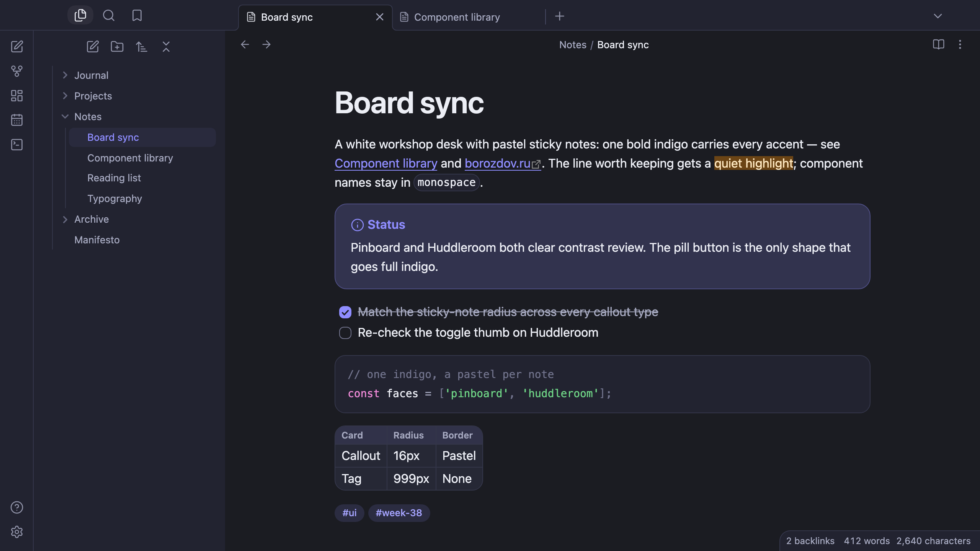This screenshot has width=980, height=551.
Task: Switch to reading view book icon
Action: point(939,44)
